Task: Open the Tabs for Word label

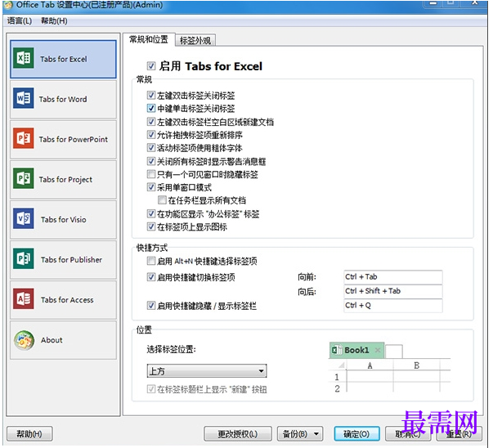Action: (63, 100)
